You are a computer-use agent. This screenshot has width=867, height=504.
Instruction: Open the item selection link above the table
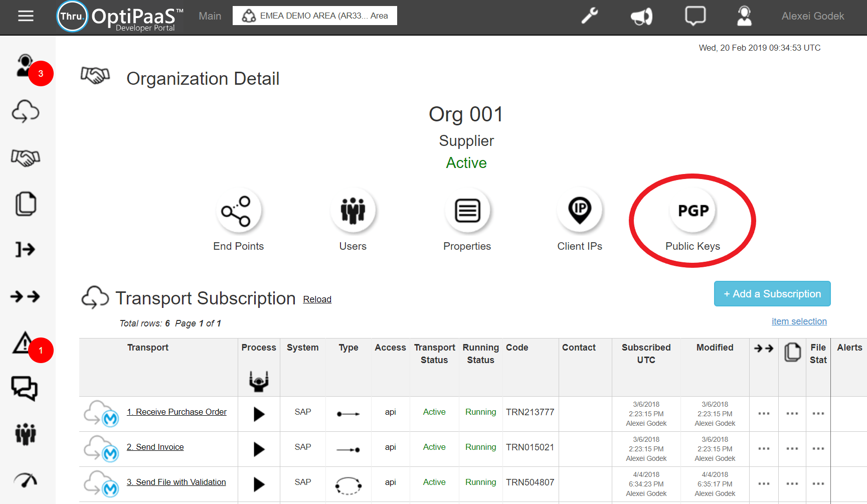pos(799,321)
